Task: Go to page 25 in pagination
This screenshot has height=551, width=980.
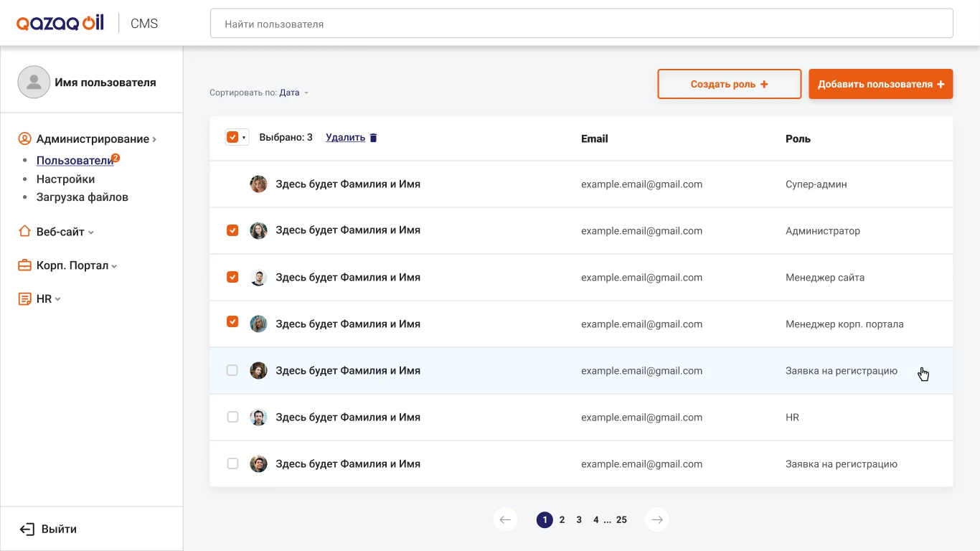Action: coord(621,520)
